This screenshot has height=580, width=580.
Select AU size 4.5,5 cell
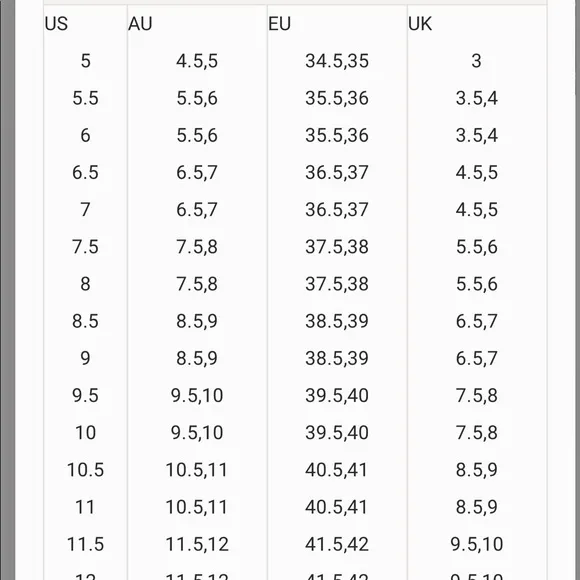(x=197, y=61)
